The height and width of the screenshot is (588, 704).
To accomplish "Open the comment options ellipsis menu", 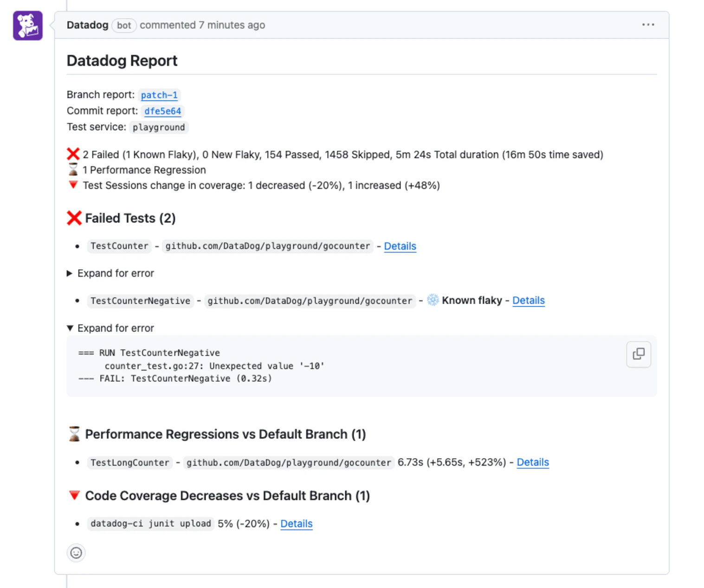I will click(648, 25).
